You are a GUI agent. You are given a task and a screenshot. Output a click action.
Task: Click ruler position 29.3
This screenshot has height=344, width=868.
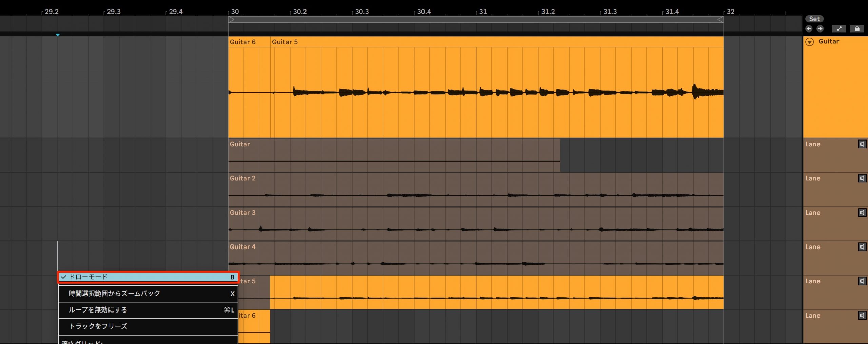click(x=114, y=12)
